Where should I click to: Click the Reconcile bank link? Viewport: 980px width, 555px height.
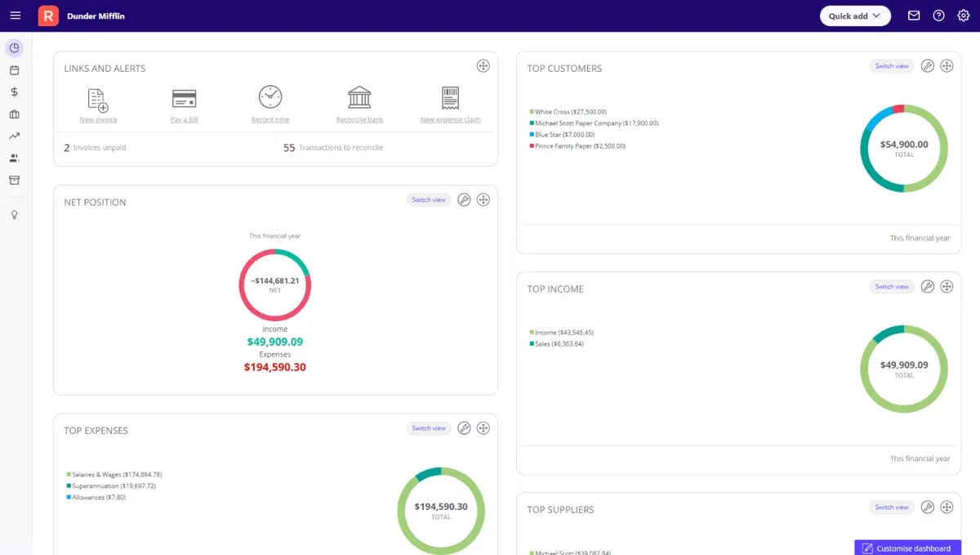pos(359,119)
